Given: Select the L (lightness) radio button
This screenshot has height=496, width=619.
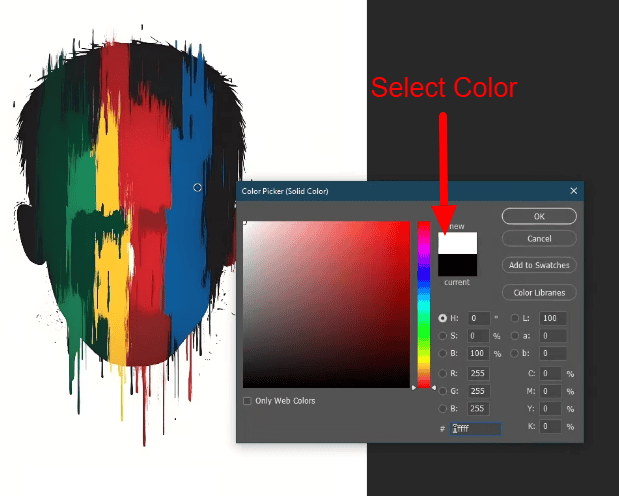Looking at the screenshot, I should (x=515, y=318).
